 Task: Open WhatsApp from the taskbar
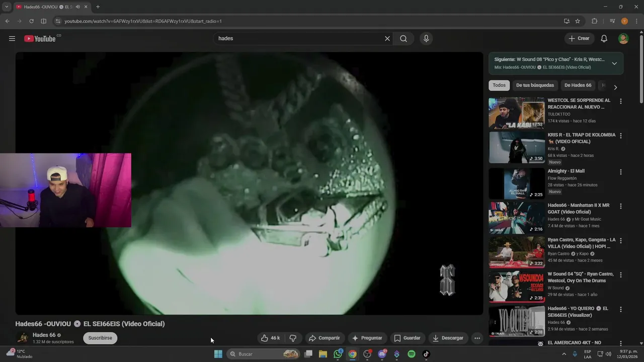(x=338, y=354)
